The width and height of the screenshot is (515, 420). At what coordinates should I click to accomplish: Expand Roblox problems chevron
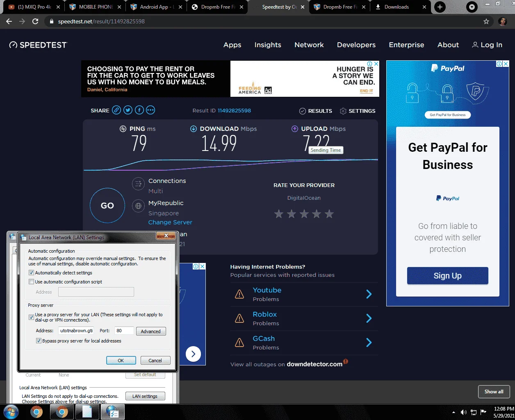pyautogui.click(x=369, y=318)
